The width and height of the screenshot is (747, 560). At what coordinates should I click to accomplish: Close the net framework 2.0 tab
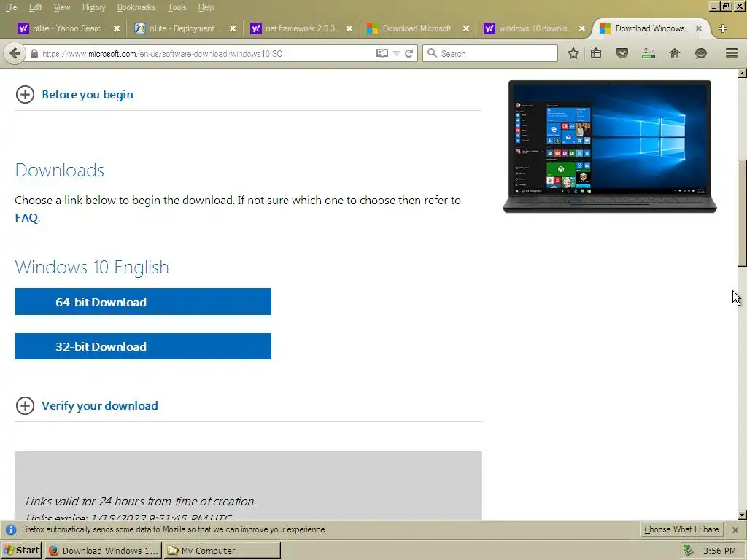[x=349, y=28]
